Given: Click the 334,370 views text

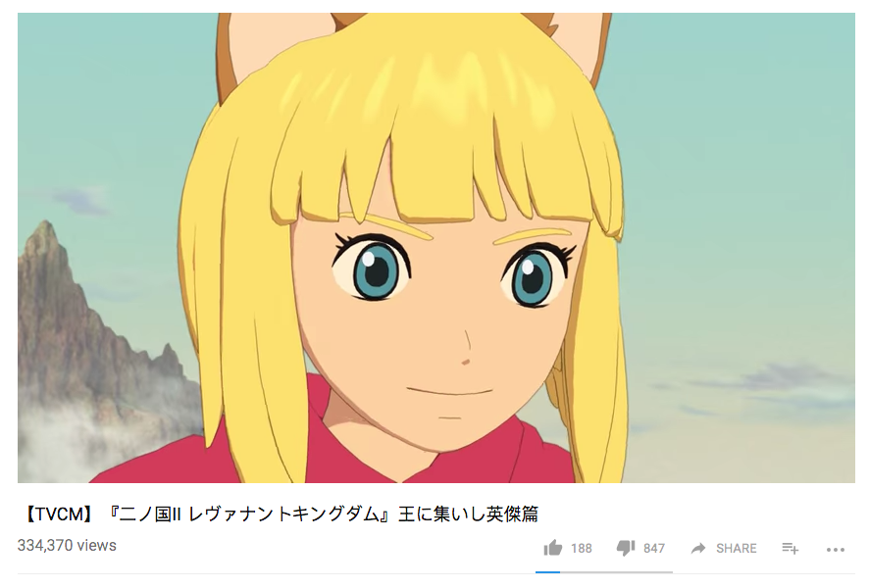Looking at the screenshot, I should click(x=67, y=545).
